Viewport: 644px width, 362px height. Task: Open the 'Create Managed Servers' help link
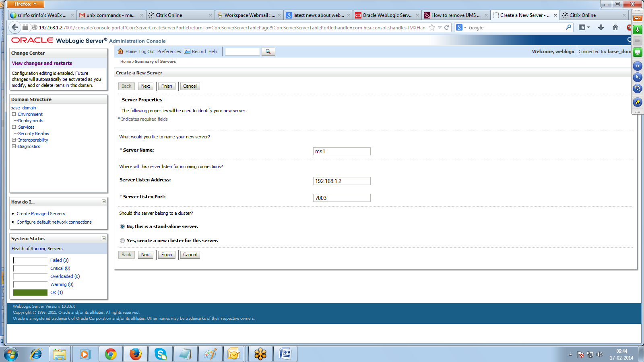41,214
